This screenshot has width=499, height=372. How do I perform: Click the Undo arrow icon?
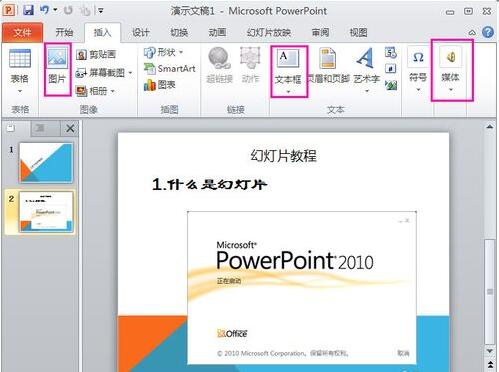(x=44, y=10)
